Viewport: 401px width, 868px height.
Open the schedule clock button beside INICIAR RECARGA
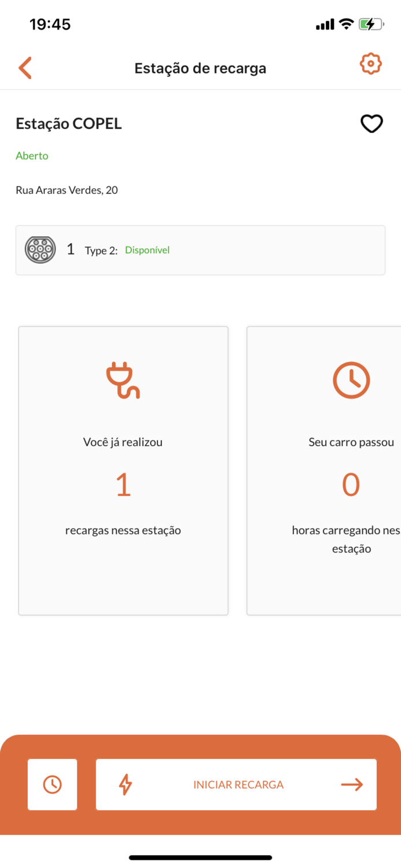(x=52, y=784)
